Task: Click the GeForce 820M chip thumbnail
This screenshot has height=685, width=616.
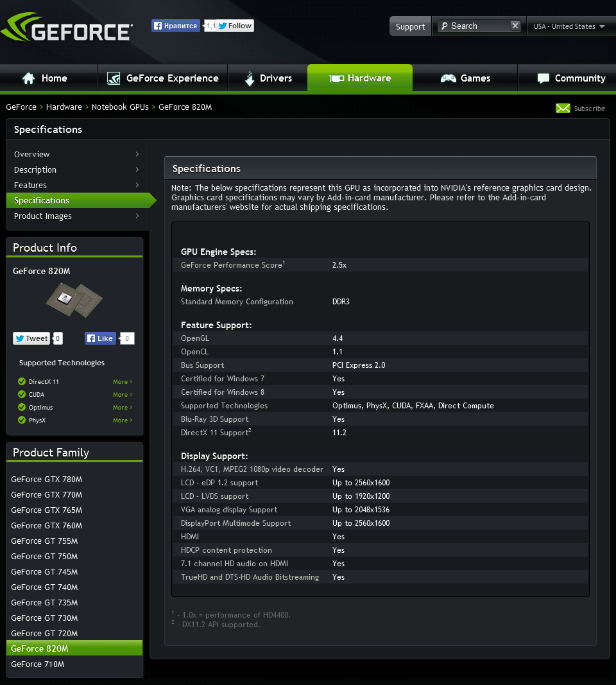Action: pyautogui.click(x=74, y=300)
